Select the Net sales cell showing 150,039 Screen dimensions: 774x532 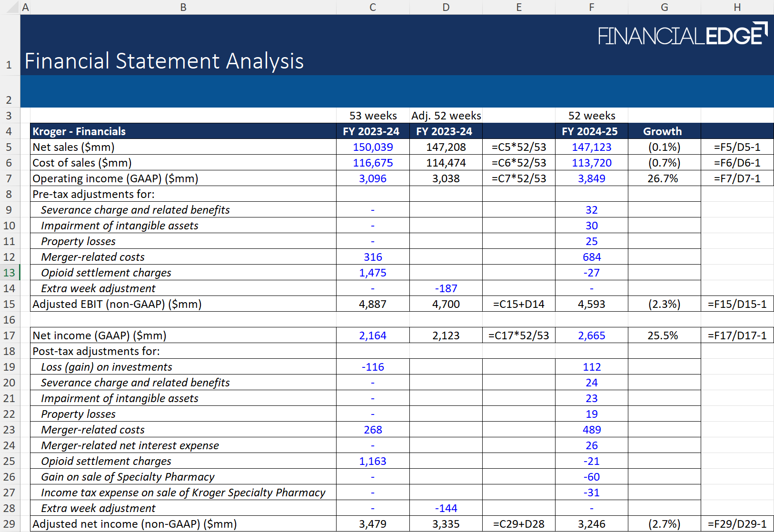[x=373, y=147]
